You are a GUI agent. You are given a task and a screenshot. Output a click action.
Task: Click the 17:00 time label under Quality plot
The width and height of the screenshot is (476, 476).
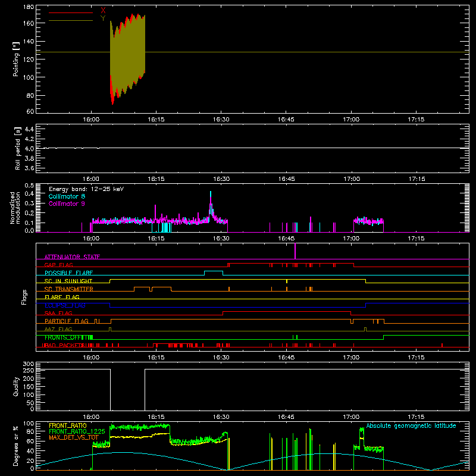(x=351, y=417)
